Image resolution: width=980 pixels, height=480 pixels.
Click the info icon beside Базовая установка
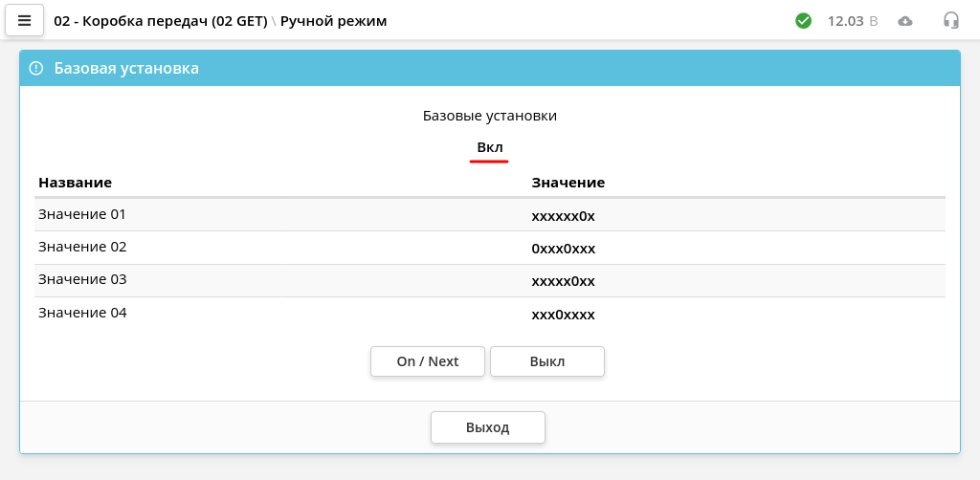[x=36, y=68]
